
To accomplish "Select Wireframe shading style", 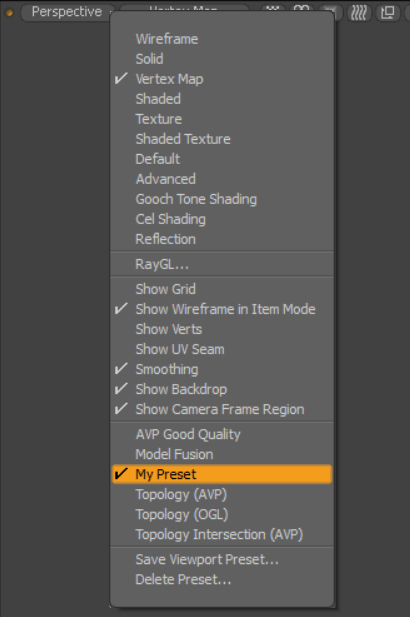I will (x=222, y=39).
